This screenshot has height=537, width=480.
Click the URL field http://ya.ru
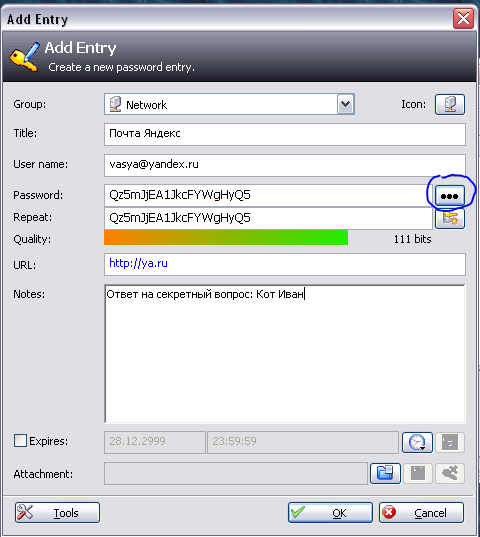click(285, 264)
